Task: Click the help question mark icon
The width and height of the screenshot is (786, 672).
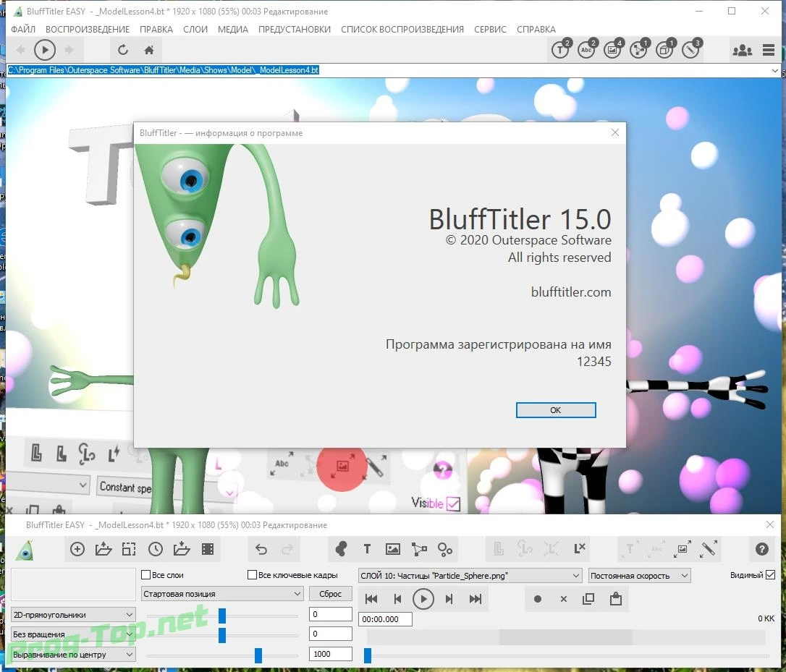Action: point(762,549)
